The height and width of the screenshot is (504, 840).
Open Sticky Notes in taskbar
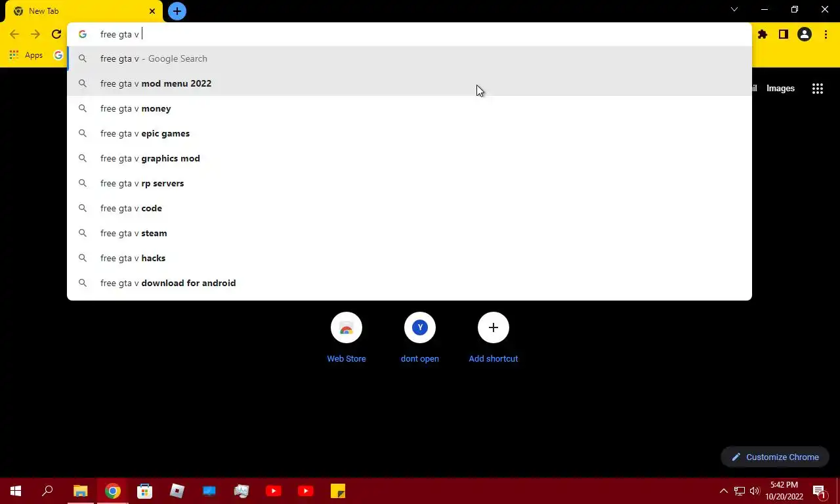pyautogui.click(x=338, y=491)
